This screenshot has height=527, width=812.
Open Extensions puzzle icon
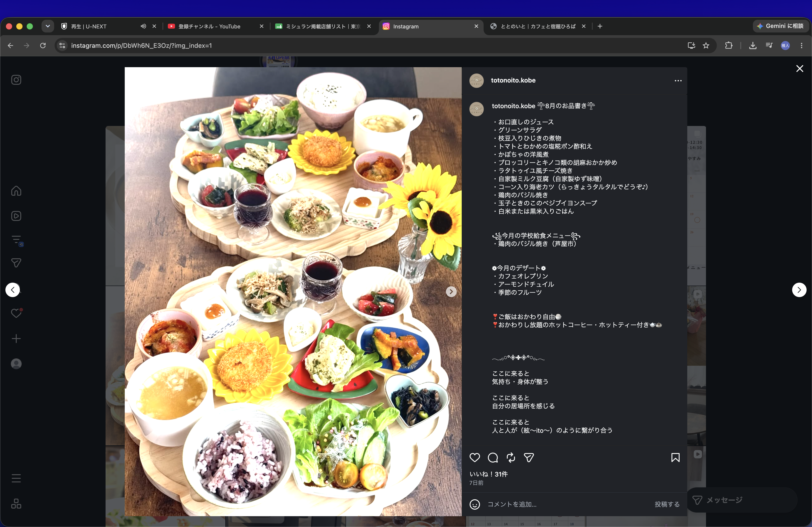[729, 45]
